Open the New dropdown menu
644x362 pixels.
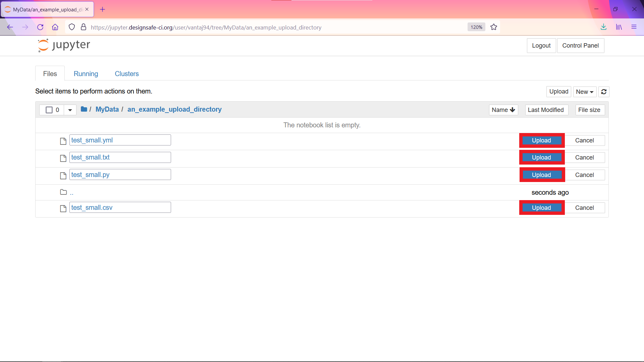584,92
